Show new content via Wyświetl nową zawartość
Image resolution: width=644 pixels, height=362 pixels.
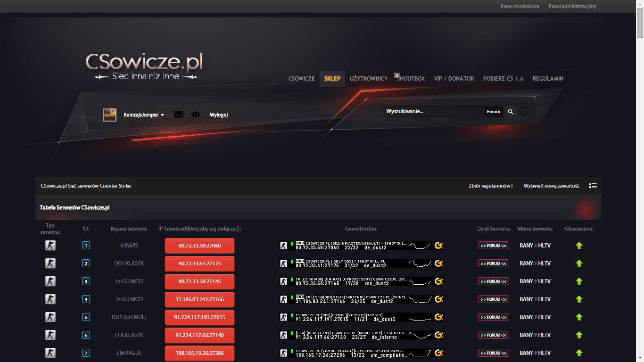pyautogui.click(x=551, y=186)
